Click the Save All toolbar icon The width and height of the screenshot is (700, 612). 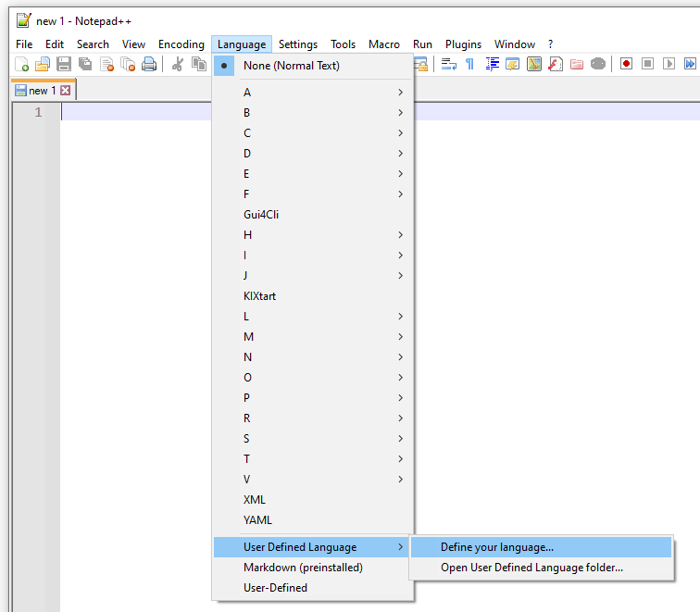pos(85,64)
